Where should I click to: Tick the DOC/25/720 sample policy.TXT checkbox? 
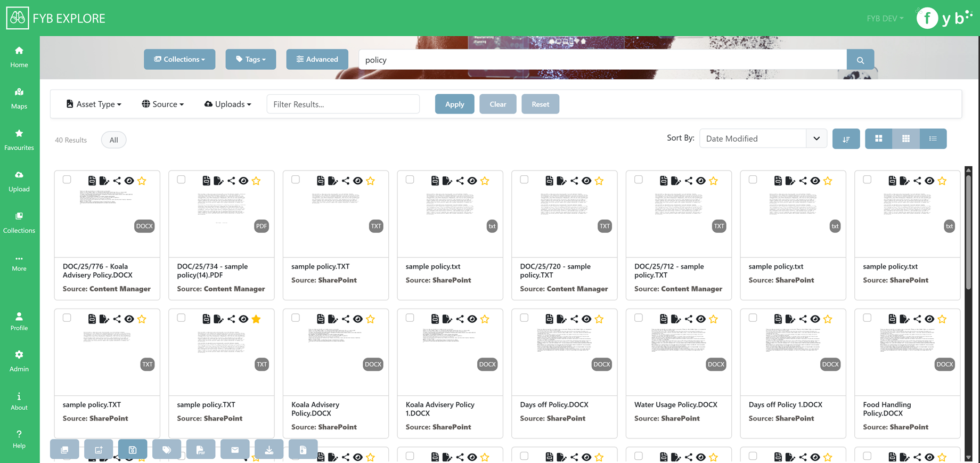[524, 180]
